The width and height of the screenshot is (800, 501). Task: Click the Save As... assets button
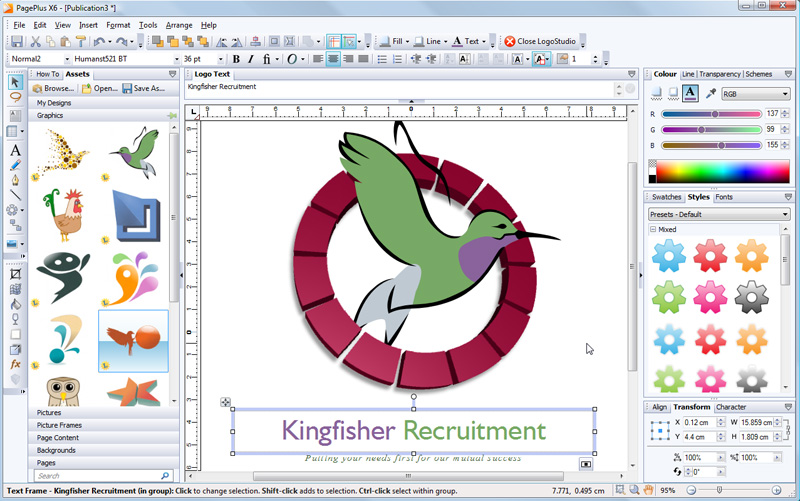click(x=143, y=88)
